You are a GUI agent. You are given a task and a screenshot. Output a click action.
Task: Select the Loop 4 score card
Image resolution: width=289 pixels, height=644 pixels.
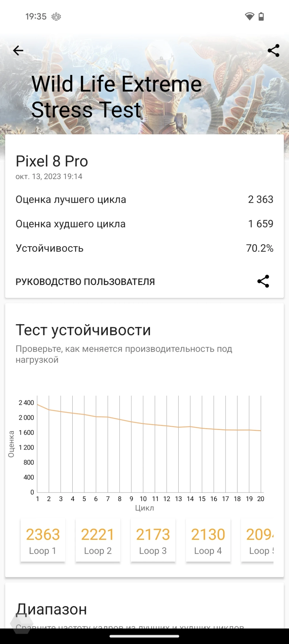[208, 540]
